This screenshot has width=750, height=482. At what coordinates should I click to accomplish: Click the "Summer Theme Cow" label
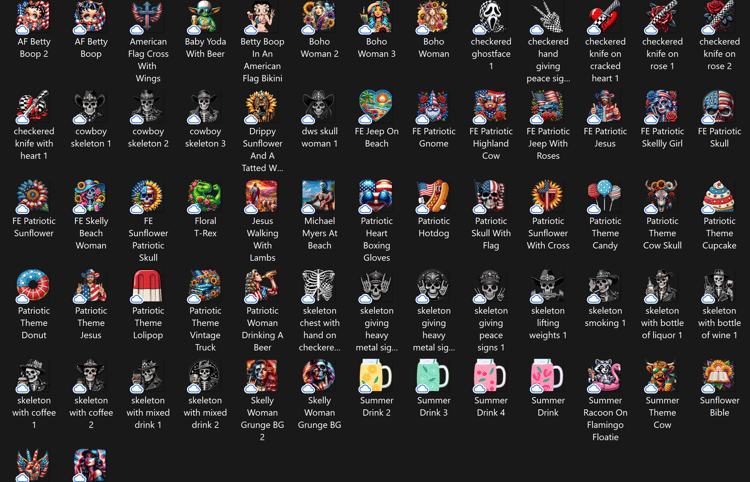[x=662, y=413]
